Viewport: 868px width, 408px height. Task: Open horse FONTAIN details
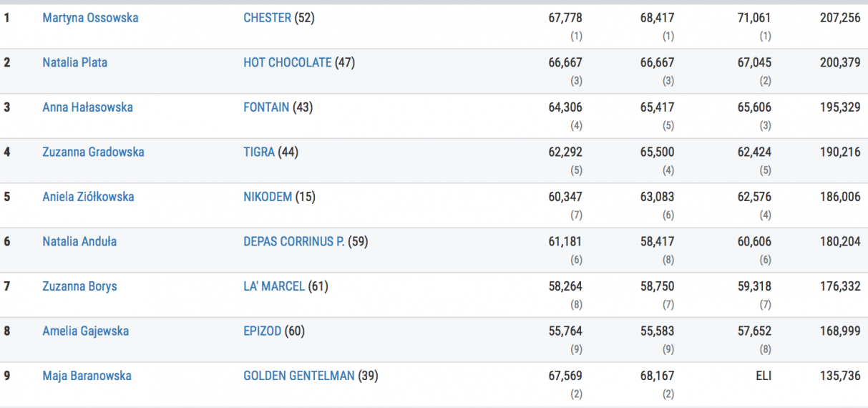[266, 107]
